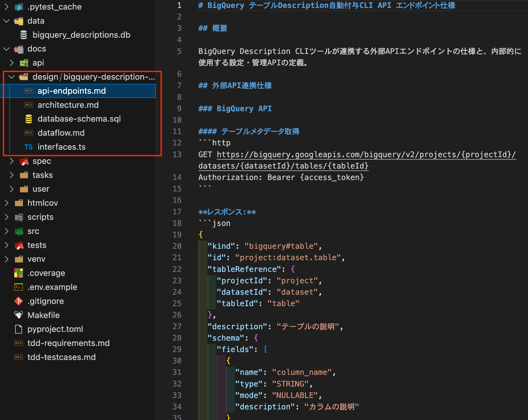Collapse the data folder chevron

pyautogui.click(x=7, y=21)
